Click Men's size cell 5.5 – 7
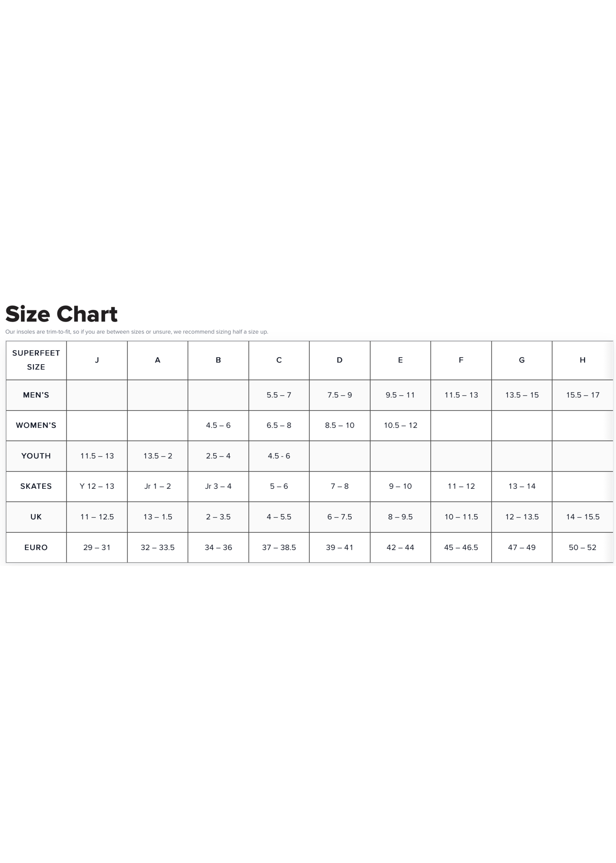 (279, 395)
